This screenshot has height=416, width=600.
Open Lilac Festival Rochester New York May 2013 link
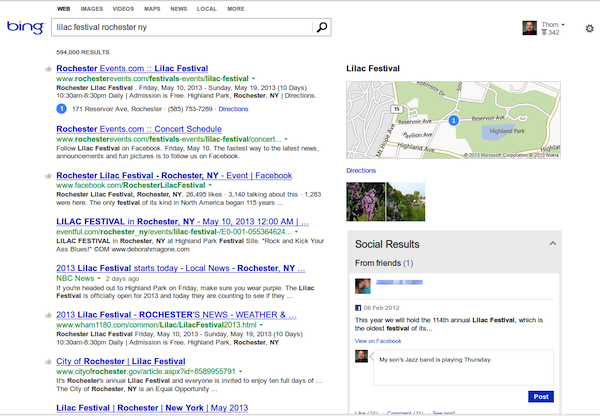(152, 408)
